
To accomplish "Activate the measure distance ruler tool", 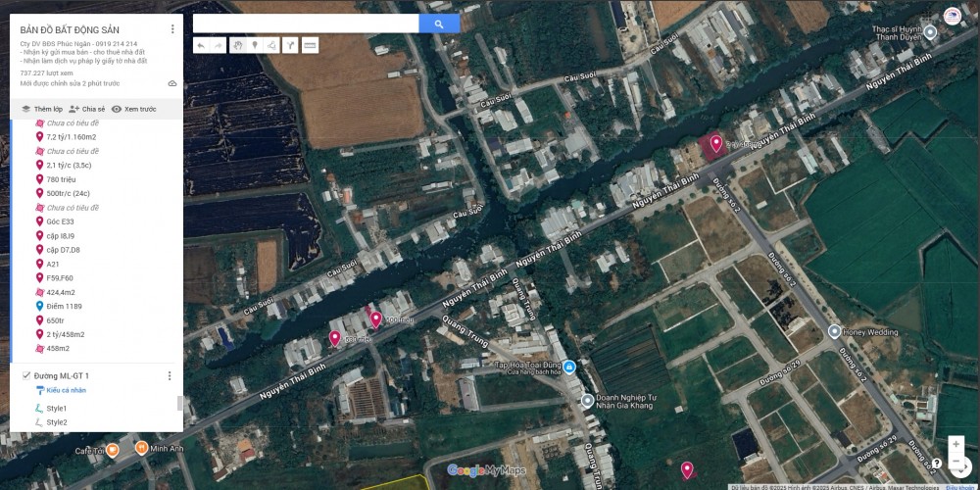I will pyautogui.click(x=310, y=45).
